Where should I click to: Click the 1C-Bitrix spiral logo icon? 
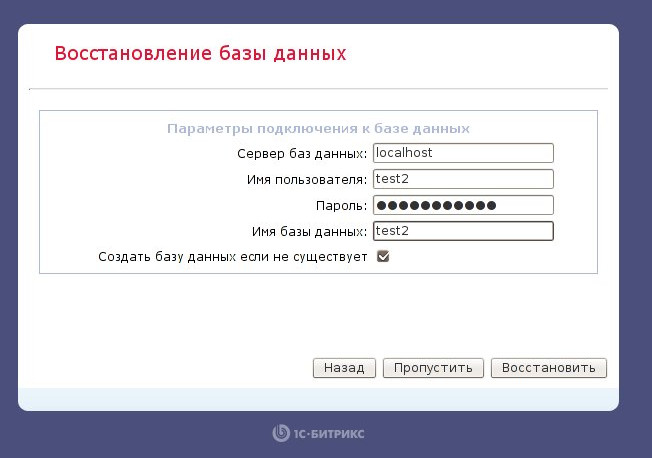281,433
